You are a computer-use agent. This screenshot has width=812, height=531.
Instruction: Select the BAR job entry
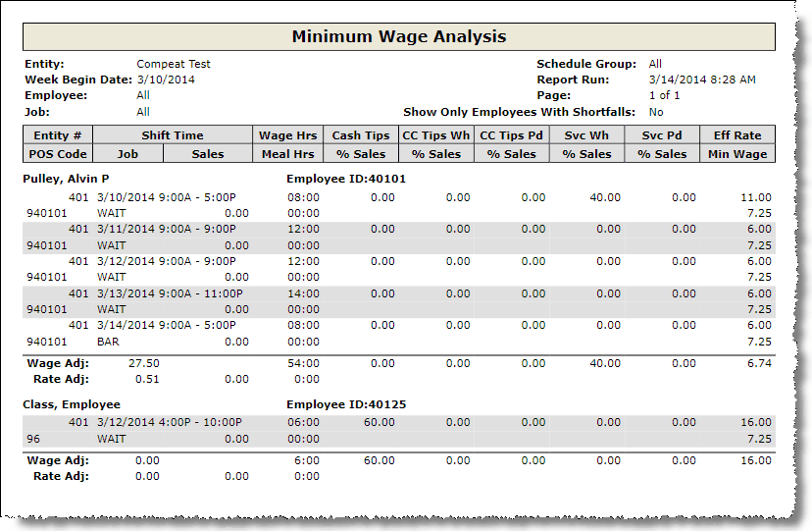[x=108, y=342]
